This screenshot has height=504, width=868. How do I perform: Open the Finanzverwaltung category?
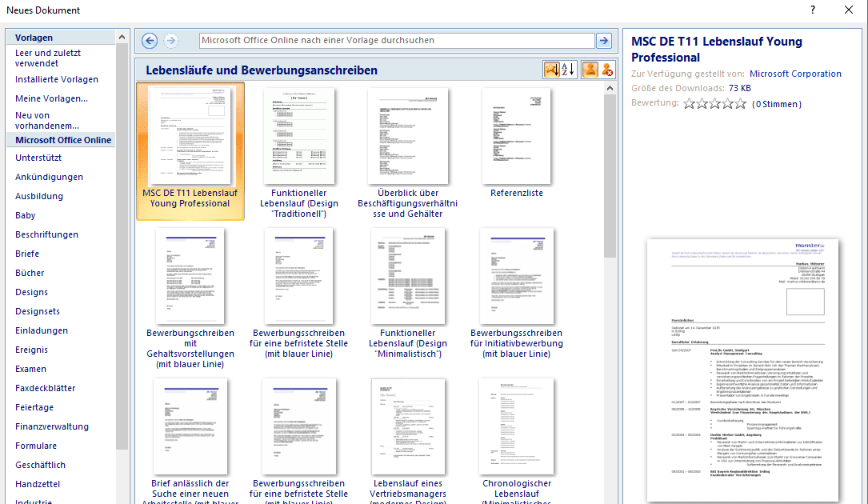(x=52, y=426)
